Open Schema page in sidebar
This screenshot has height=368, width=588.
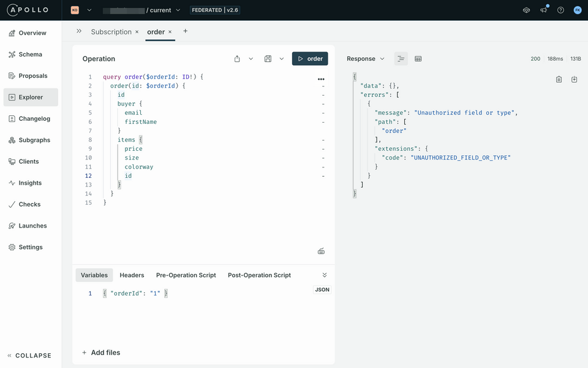(x=31, y=55)
